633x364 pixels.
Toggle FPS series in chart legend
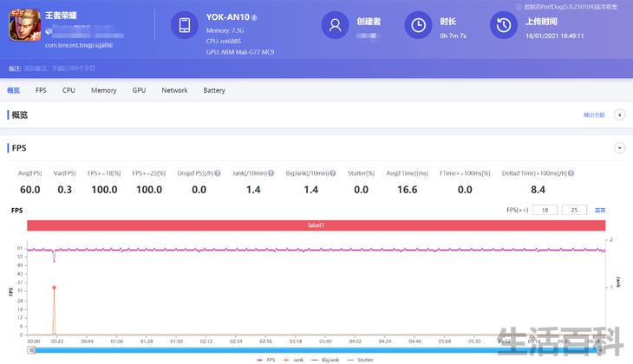click(x=265, y=360)
